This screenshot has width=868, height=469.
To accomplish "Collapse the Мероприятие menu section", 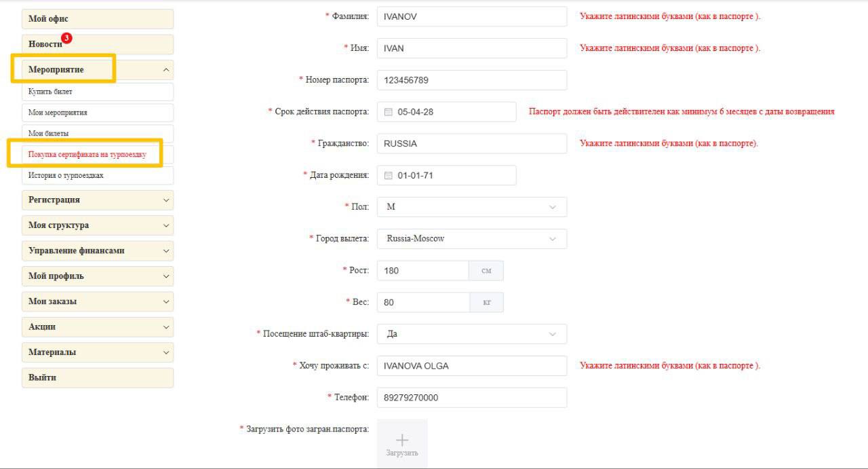I will 166,70.
